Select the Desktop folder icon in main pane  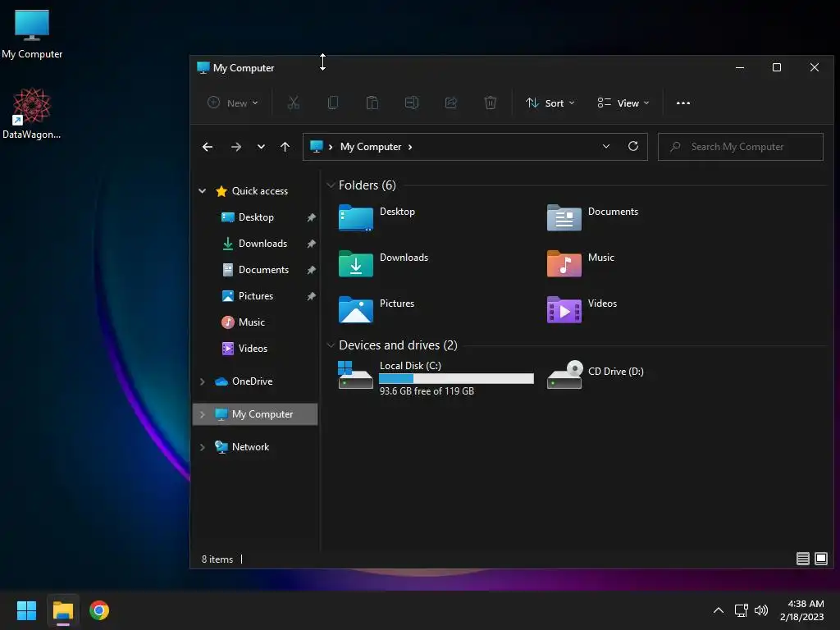point(356,217)
